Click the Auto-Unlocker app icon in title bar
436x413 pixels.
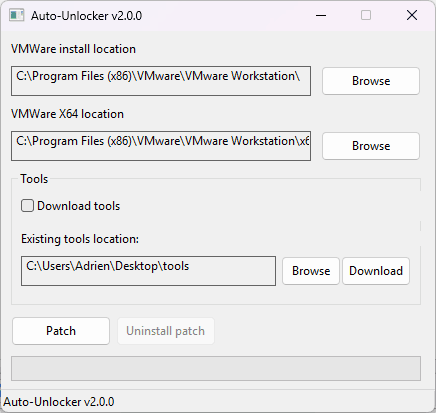(x=17, y=15)
